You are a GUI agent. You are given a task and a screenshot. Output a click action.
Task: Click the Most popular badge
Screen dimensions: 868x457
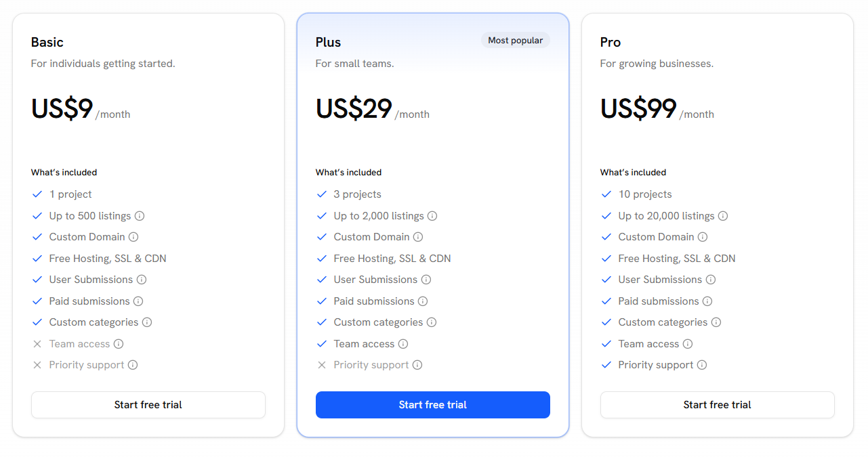pos(516,41)
